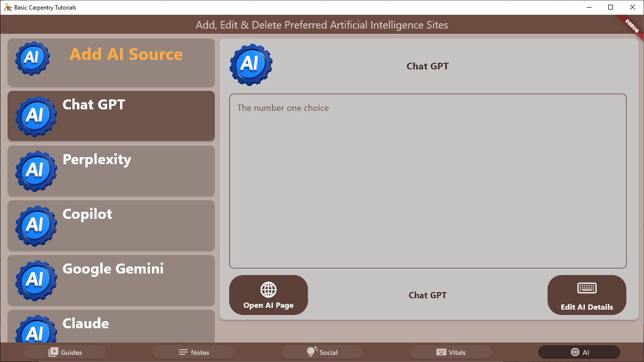Click in the description box reading 'The number one choice'
This screenshot has height=362, width=644.
(428, 181)
